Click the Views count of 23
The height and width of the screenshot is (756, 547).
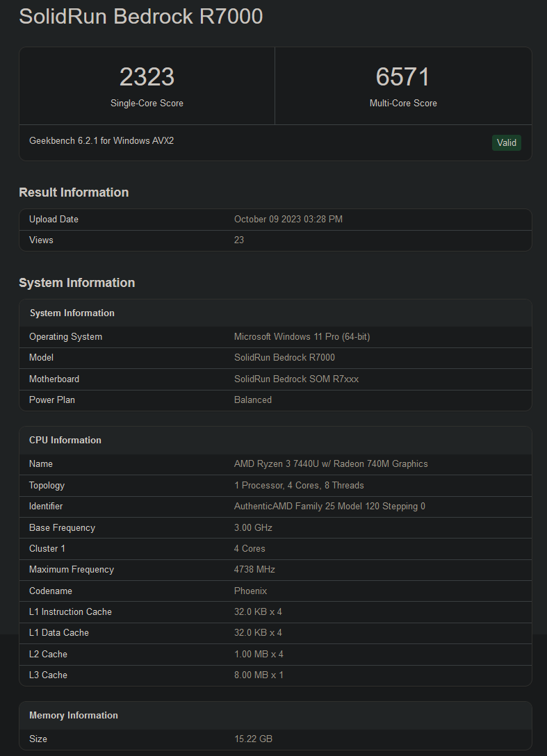pos(239,240)
